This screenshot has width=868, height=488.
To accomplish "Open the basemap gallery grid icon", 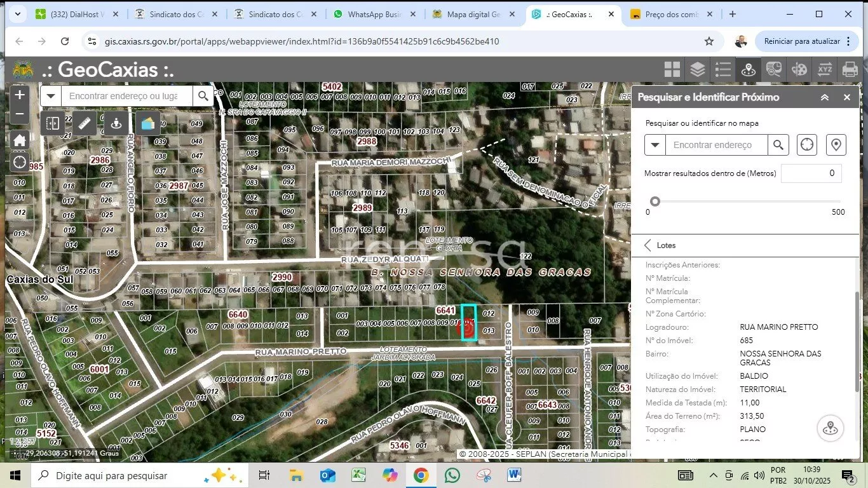I will click(x=672, y=69).
